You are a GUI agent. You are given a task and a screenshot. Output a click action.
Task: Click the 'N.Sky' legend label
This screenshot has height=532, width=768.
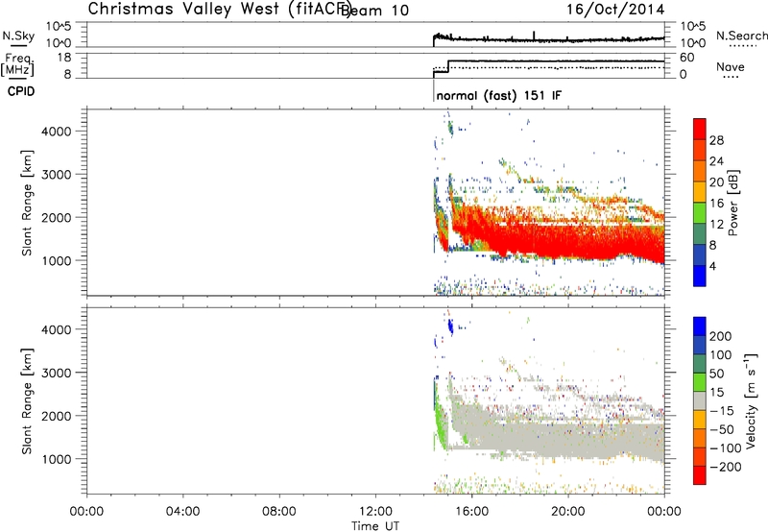click(18, 36)
